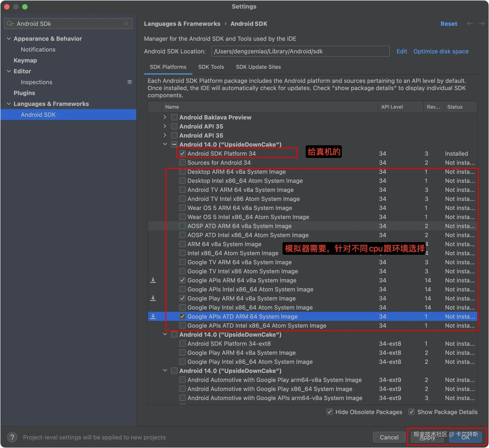
Task: Click Android SDK Location path field
Action: point(300,51)
